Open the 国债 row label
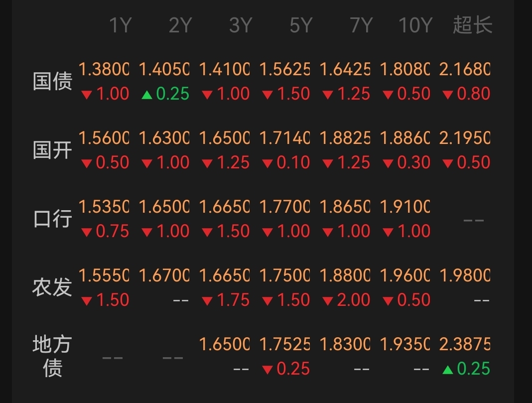Viewport: 532px width, 403px height. 52,81
